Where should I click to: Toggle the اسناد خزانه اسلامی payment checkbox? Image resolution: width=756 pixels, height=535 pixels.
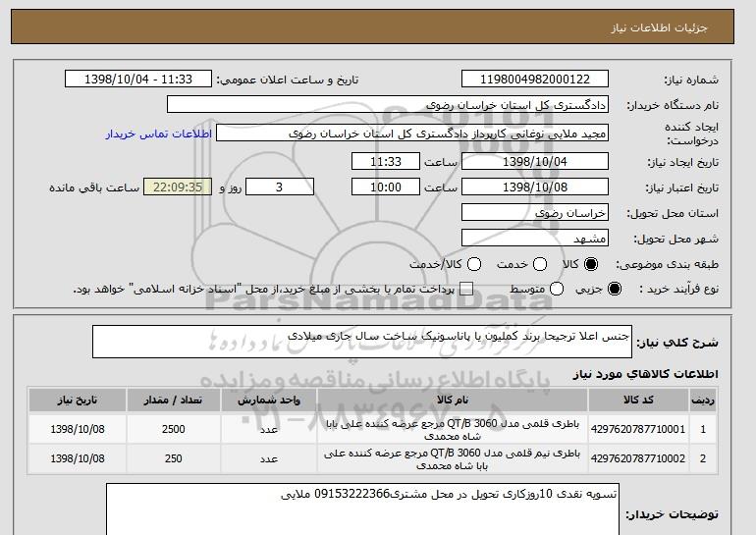(x=466, y=289)
